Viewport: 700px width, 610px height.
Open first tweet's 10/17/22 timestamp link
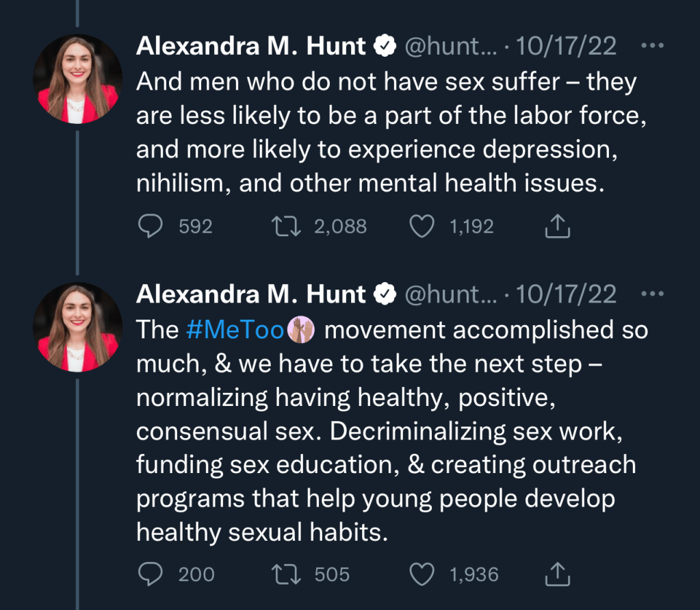pyautogui.click(x=567, y=46)
